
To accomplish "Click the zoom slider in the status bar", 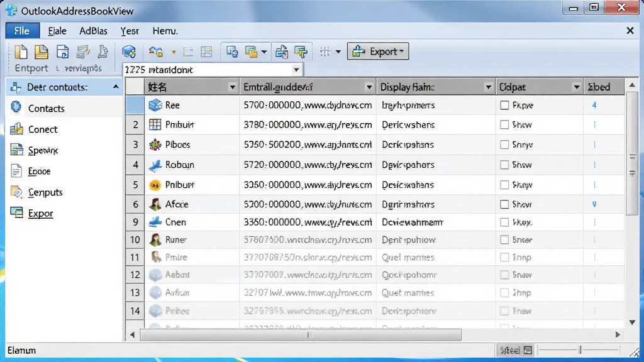I will 580,350.
